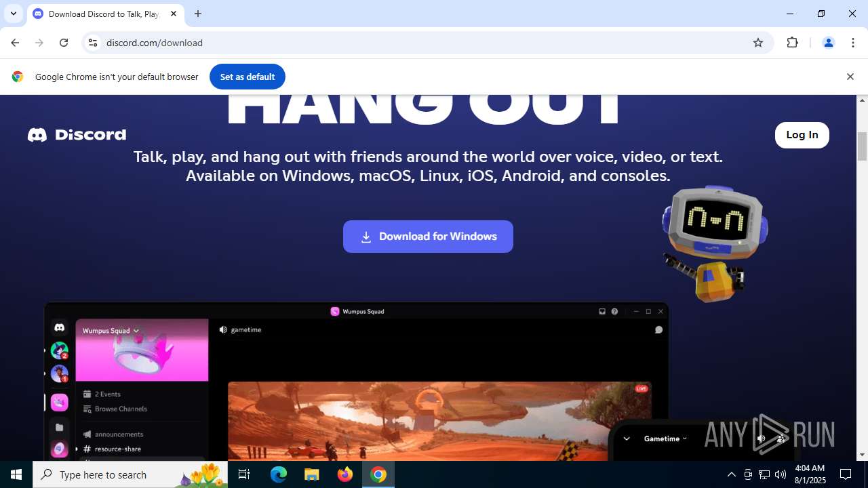Open the Chrome profile avatar icon
Image resolution: width=868 pixels, height=488 pixels.
[828, 43]
